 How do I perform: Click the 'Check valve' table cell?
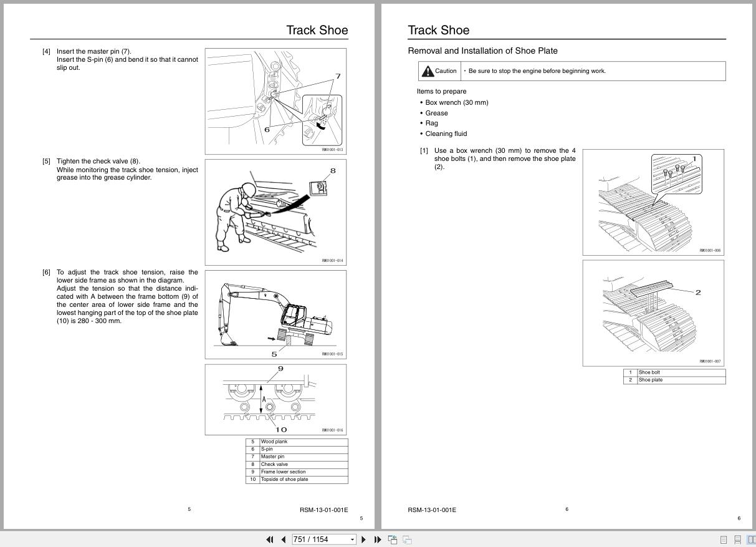pos(304,464)
